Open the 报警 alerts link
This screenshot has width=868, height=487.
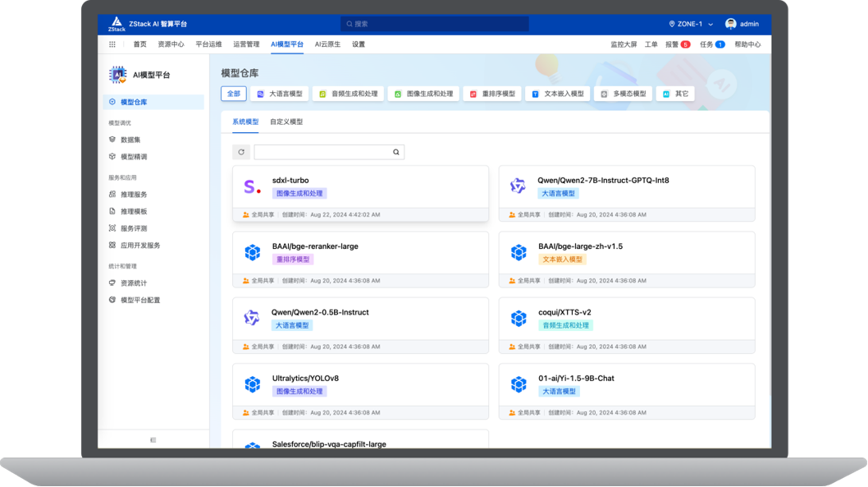pos(678,44)
